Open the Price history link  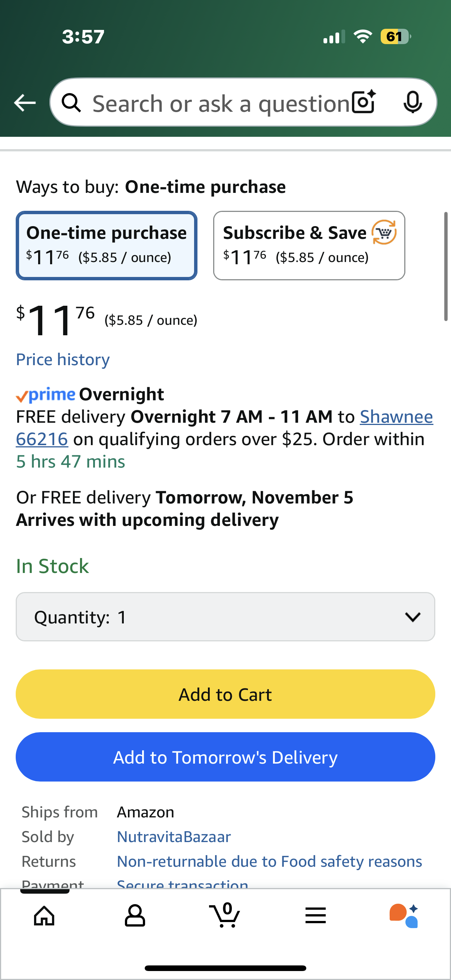(63, 360)
